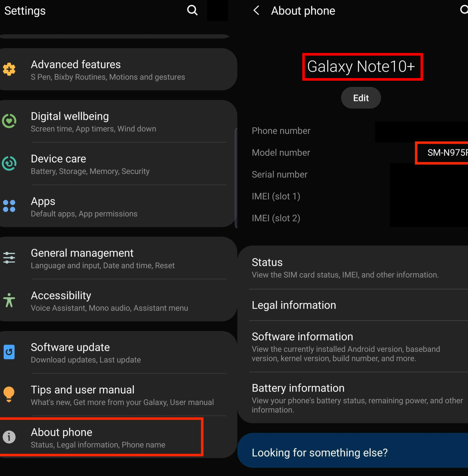Tap the green Accessibility person icon

pyautogui.click(x=9, y=300)
